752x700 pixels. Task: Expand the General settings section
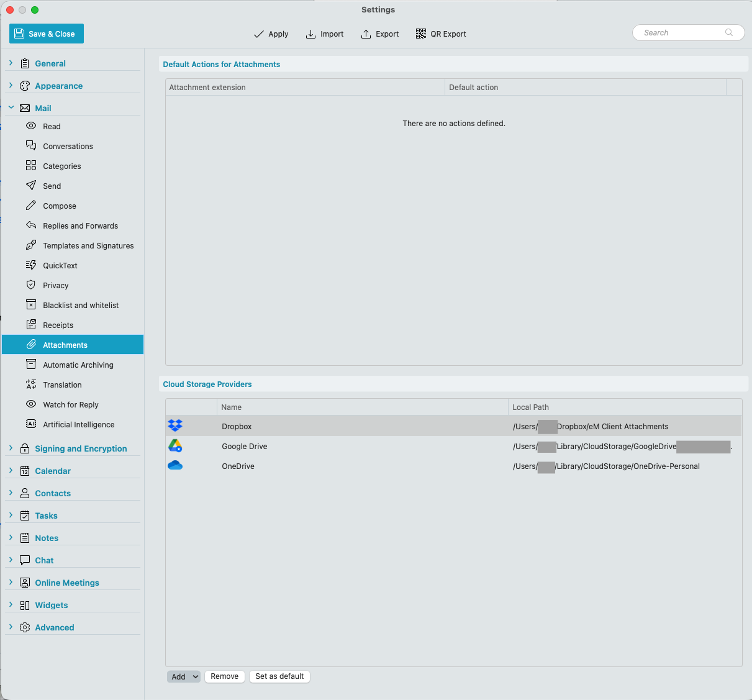click(11, 63)
